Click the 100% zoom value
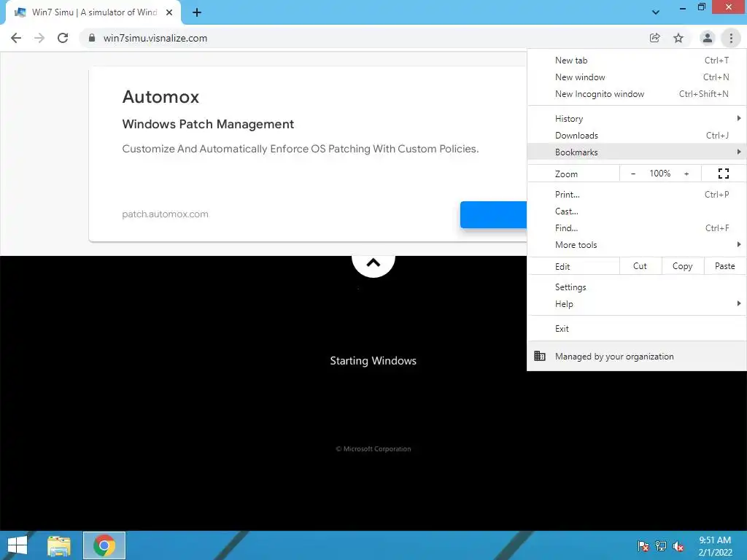The height and width of the screenshot is (560, 747). 659,174
